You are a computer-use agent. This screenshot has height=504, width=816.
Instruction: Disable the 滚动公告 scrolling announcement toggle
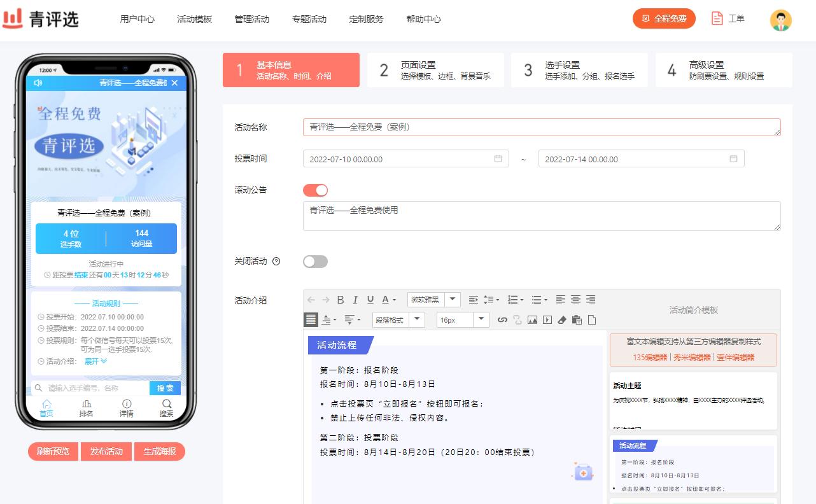[315, 190]
